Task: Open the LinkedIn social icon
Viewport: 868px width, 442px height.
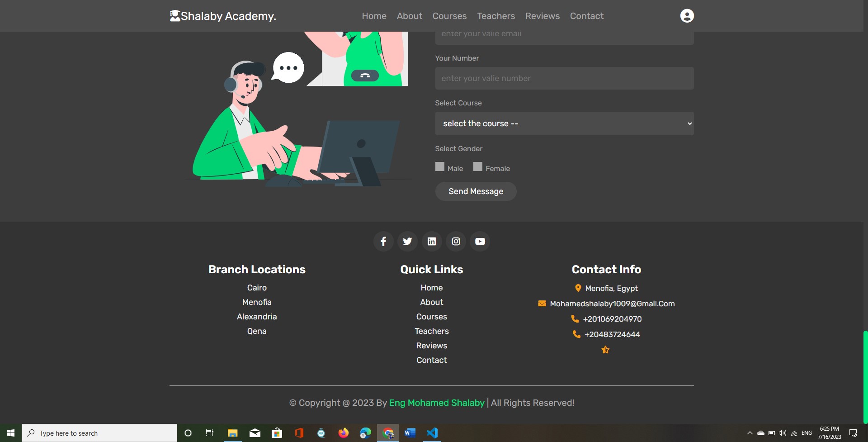Action: 432,242
